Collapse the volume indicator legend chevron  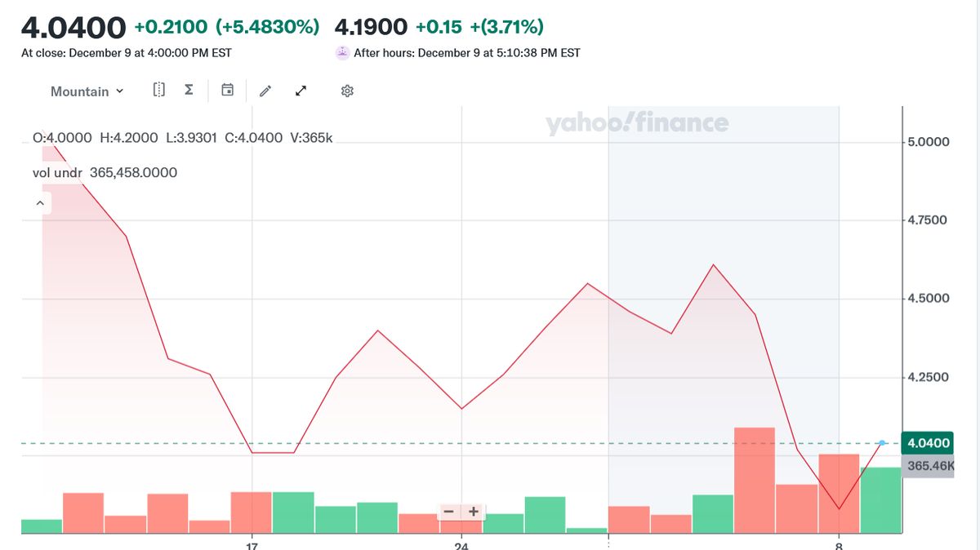click(40, 203)
